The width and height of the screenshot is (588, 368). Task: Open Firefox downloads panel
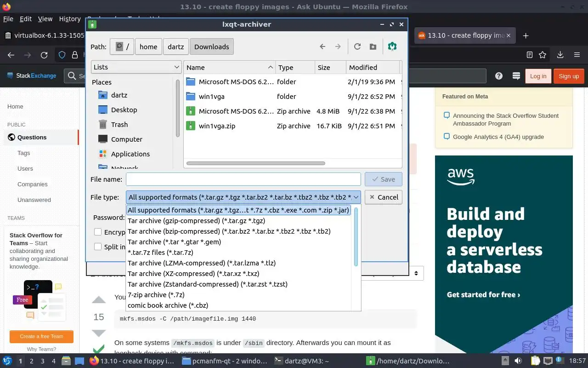(560, 55)
